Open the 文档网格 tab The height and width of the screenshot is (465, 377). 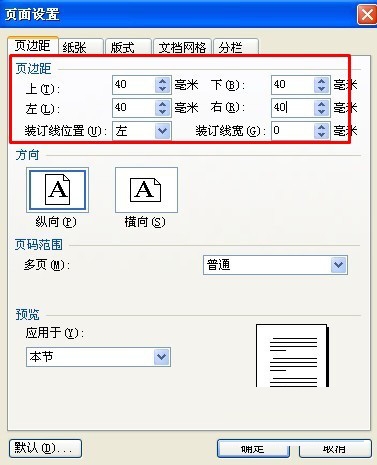182,47
